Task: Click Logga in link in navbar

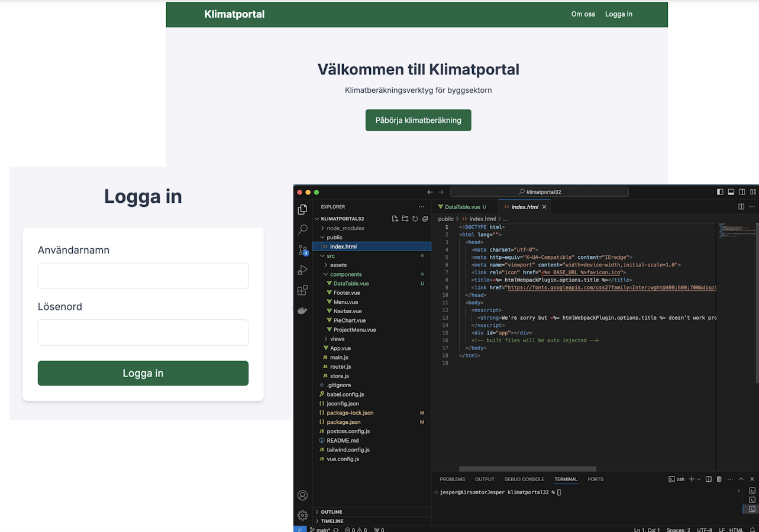Action: pos(619,14)
